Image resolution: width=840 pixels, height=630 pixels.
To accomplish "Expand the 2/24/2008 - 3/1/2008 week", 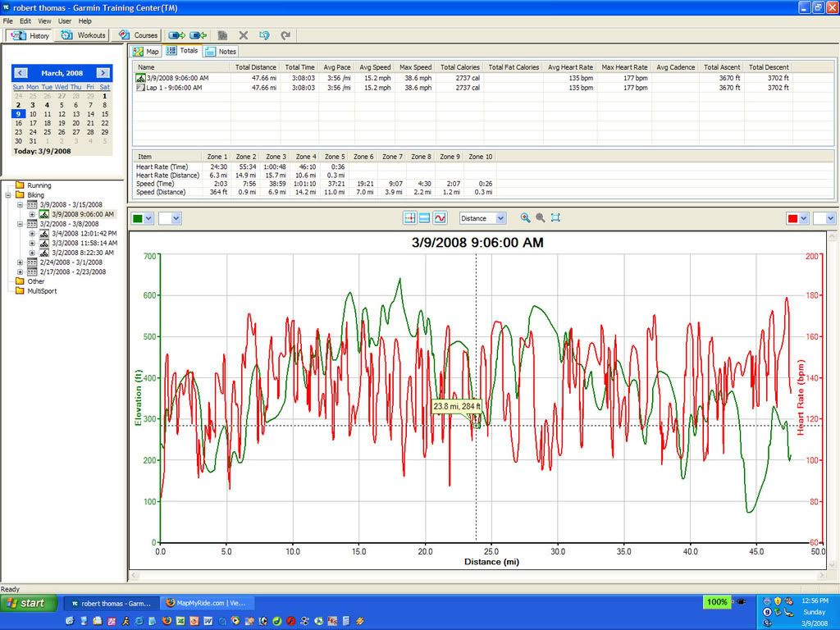I will [20, 262].
